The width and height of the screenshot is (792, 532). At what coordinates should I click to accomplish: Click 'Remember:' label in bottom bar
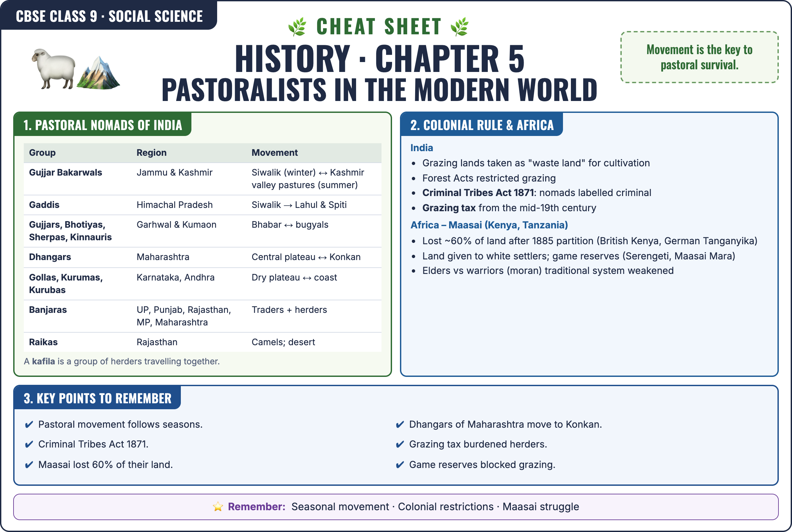click(x=256, y=507)
